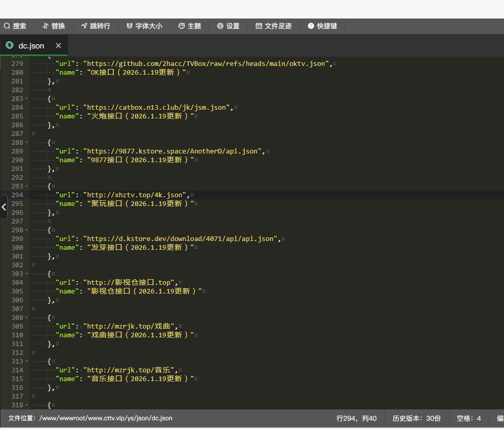Collapse the block starting at line 308
The height and width of the screenshot is (430, 504).
point(26,318)
